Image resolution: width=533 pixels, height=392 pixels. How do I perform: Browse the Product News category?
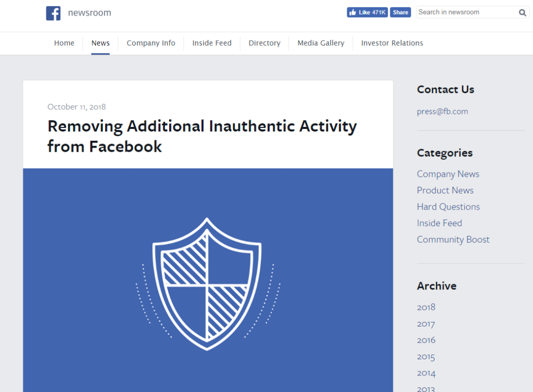click(x=445, y=190)
